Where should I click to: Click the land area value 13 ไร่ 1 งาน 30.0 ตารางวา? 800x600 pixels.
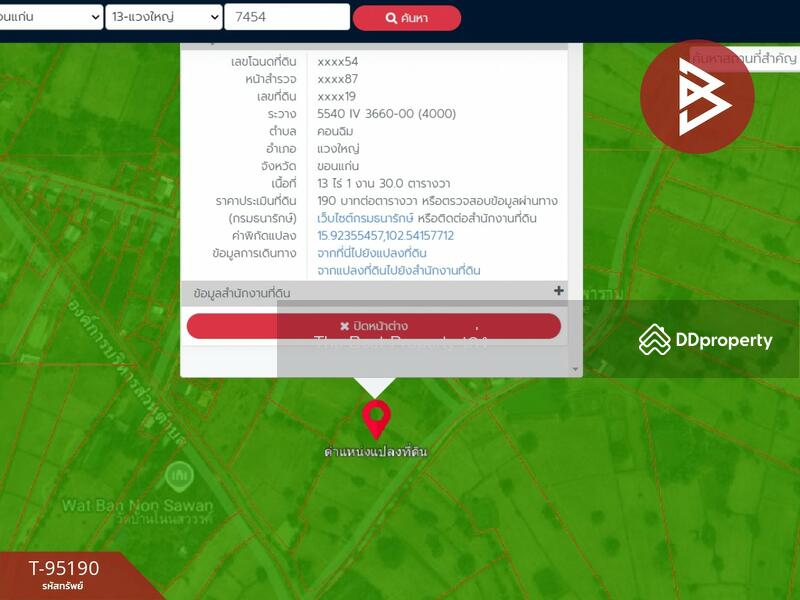coord(384,184)
